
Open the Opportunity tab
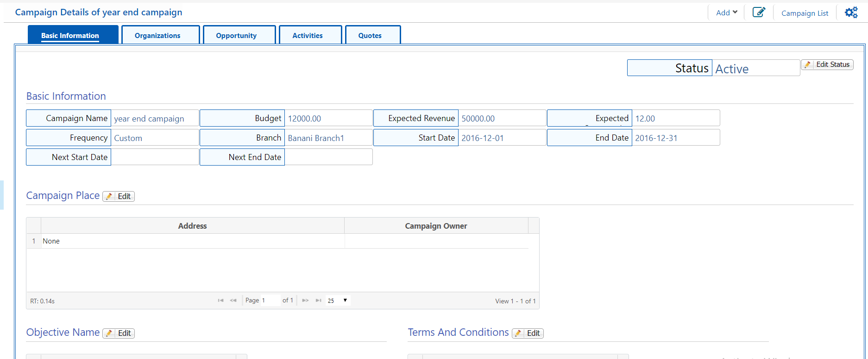(x=239, y=35)
